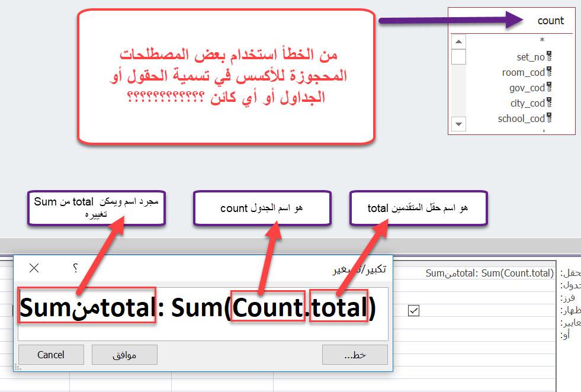The width and height of the screenshot is (581, 392).
Task: Close the Zoom dialog with the X
Action: click(x=34, y=269)
